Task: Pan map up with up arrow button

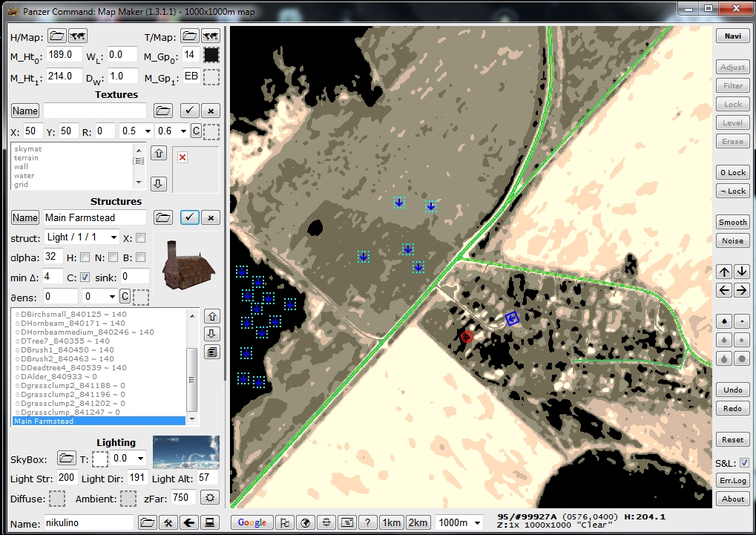Action: pyautogui.click(x=724, y=272)
